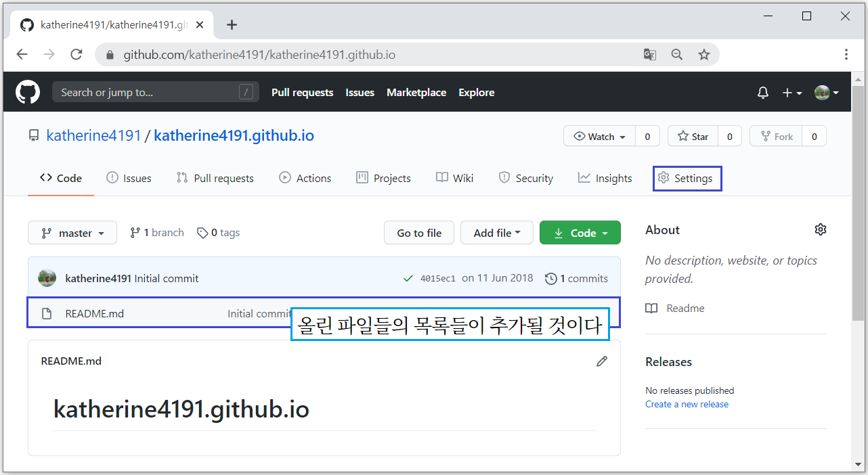Expand the green Code download dropdown

tap(580, 233)
